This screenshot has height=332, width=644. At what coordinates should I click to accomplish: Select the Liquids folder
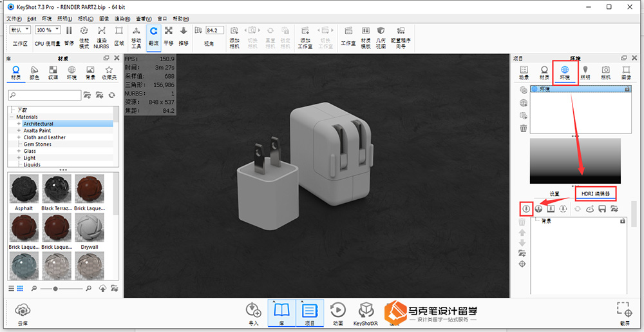32,165
